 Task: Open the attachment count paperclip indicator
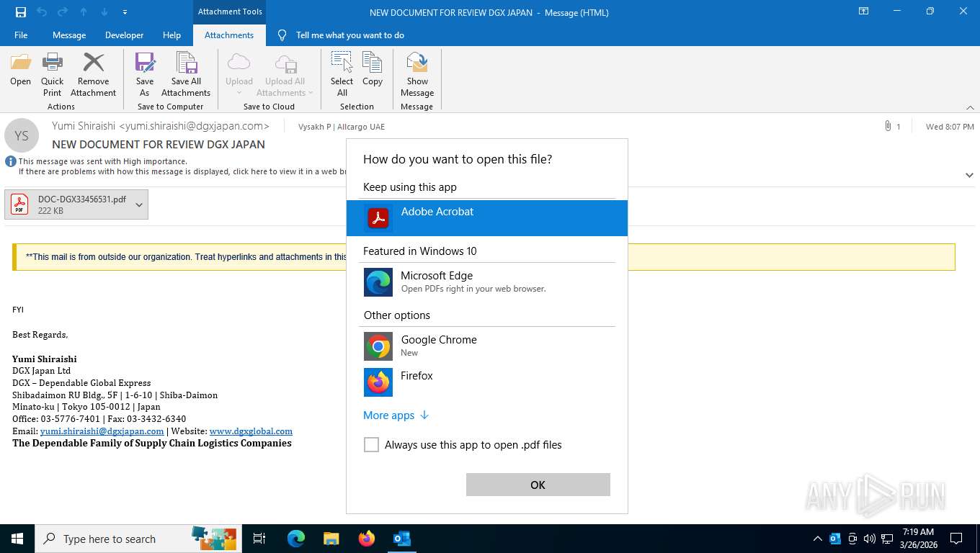click(892, 126)
